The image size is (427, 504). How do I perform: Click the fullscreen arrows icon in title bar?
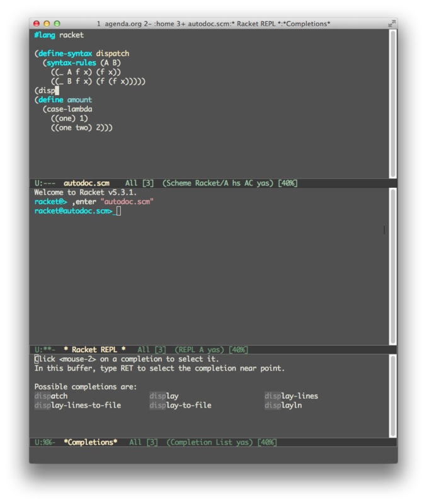392,23
